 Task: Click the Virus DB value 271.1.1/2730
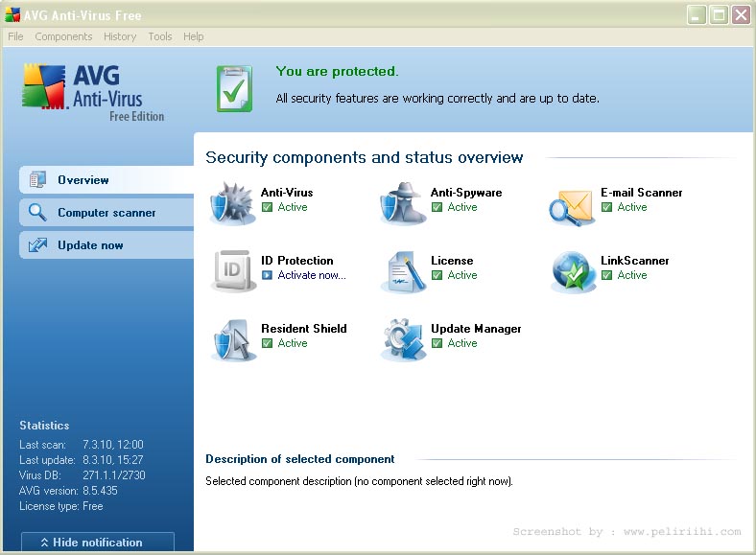[x=114, y=475]
